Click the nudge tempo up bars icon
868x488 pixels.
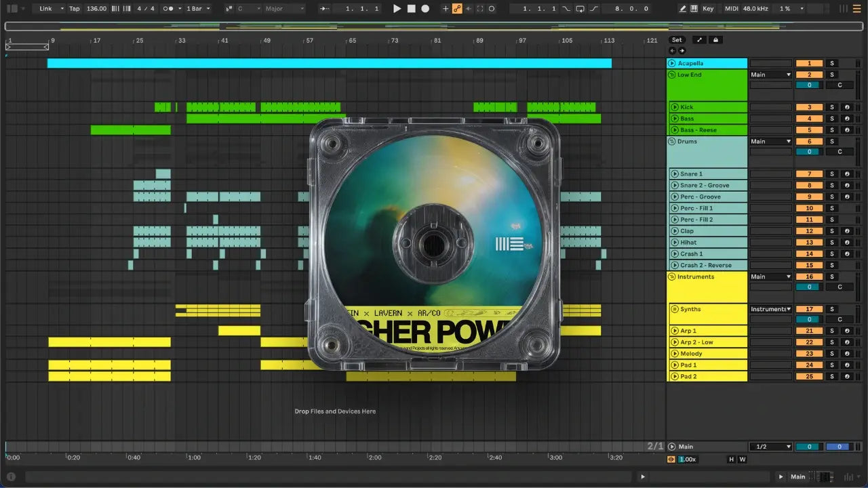(x=127, y=9)
